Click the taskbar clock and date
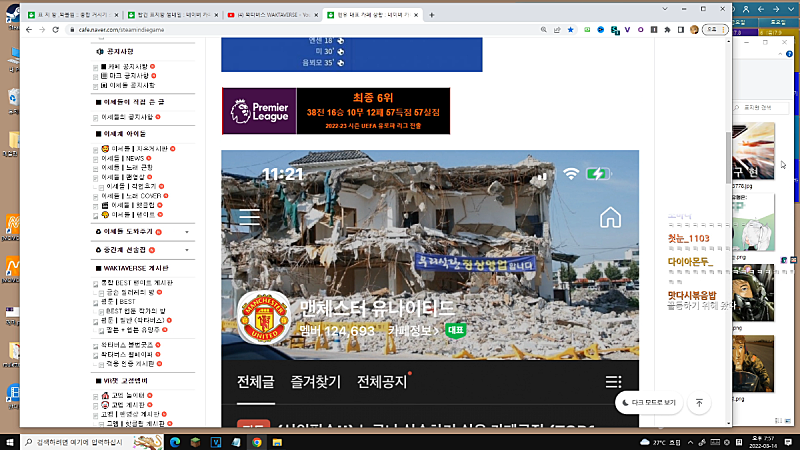 [763, 442]
